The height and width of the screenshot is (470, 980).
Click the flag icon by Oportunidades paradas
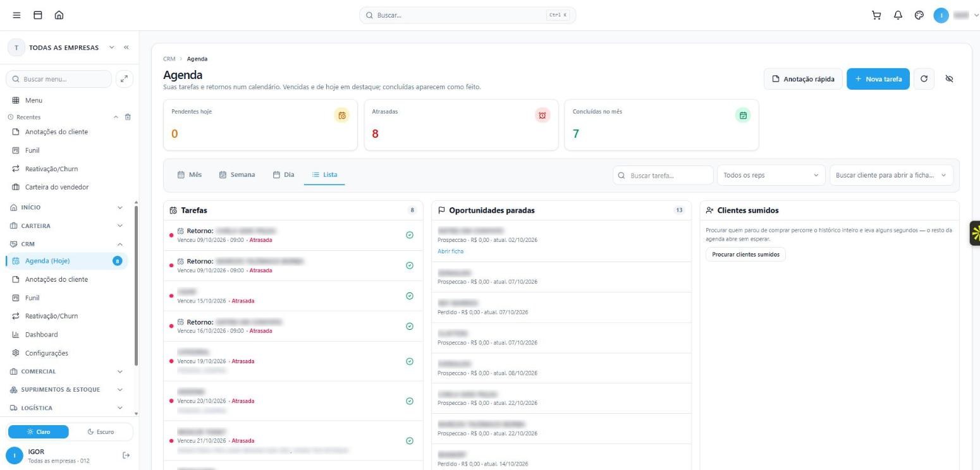click(442, 210)
